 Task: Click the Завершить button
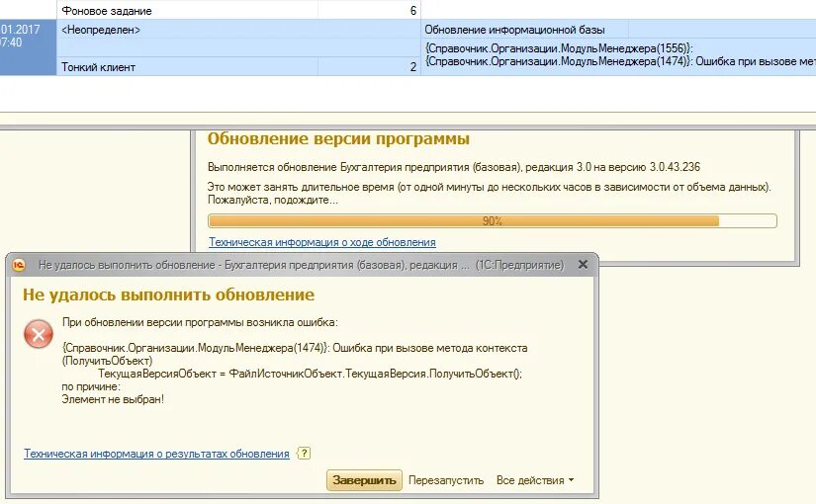click(364, 480)
